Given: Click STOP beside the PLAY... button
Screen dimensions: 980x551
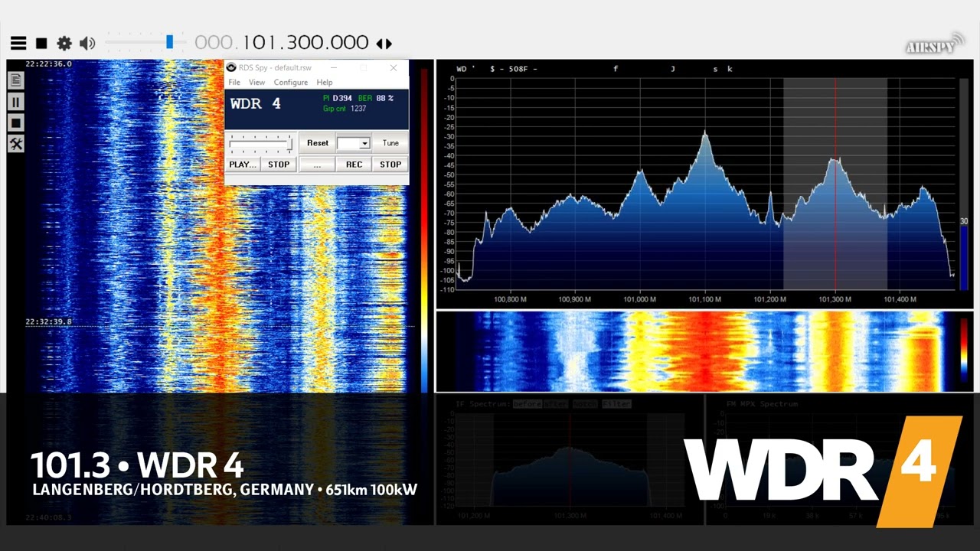Looking at the screenshot, I should click(279, 165).
